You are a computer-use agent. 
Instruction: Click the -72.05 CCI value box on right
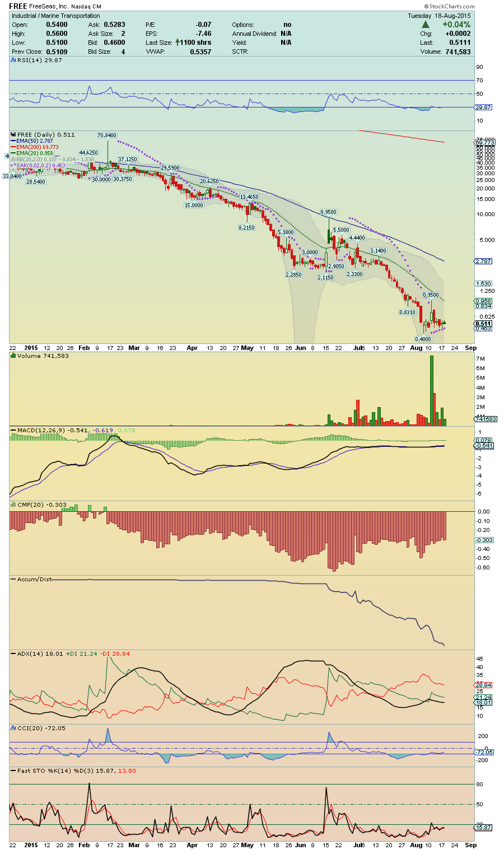[484, 752]
